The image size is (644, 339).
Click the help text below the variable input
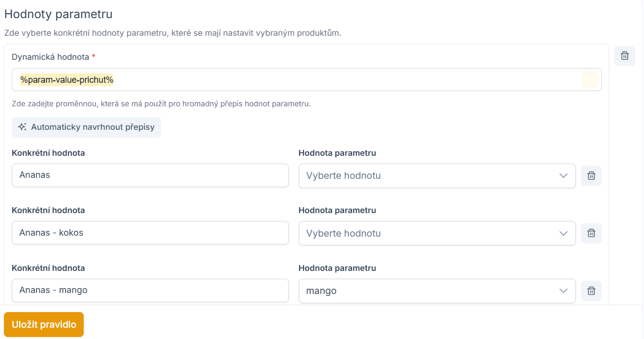click(x=161, y=104)
